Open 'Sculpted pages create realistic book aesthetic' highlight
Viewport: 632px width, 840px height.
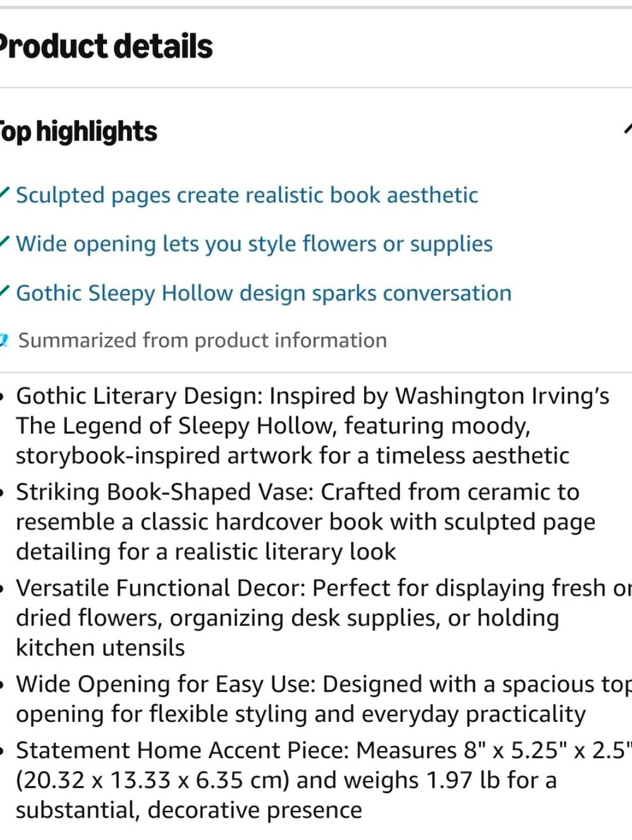[246, 195]
